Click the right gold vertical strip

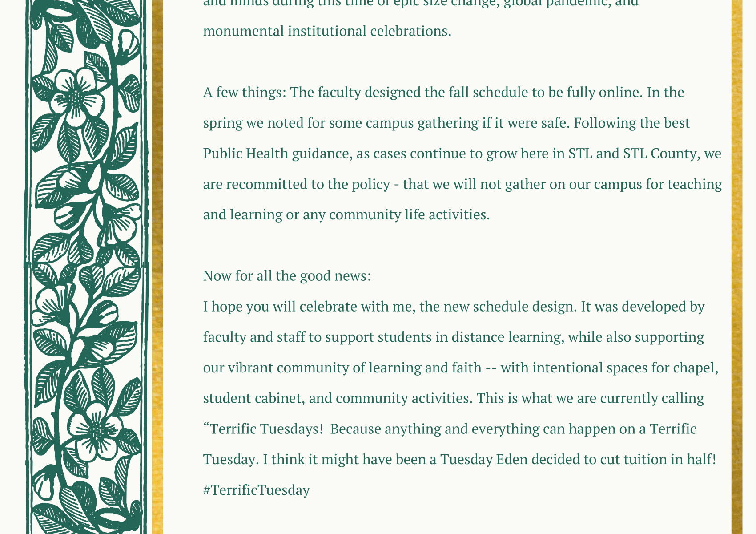click(737, 267)
